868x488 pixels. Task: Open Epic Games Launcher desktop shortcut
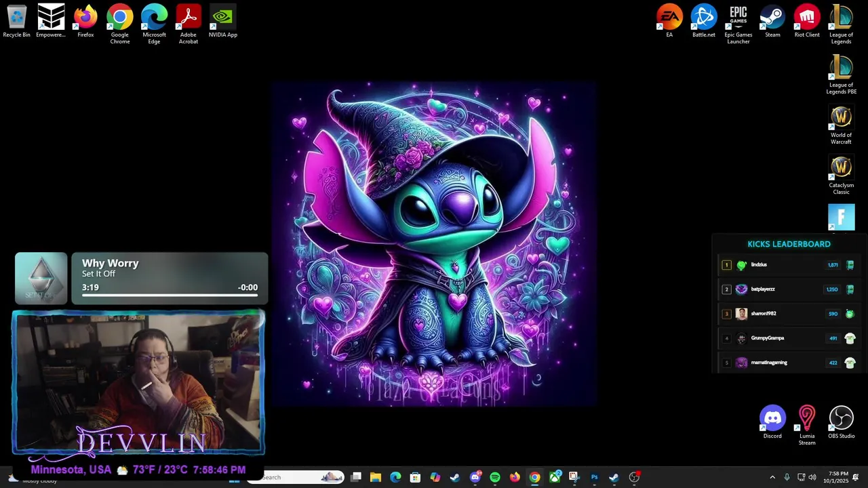(738, 24)
